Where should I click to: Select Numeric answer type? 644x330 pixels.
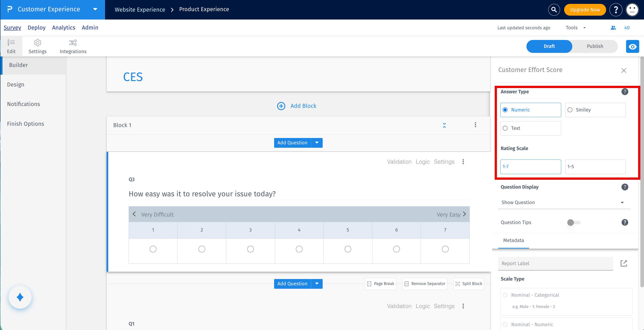(x=531, y=110)
